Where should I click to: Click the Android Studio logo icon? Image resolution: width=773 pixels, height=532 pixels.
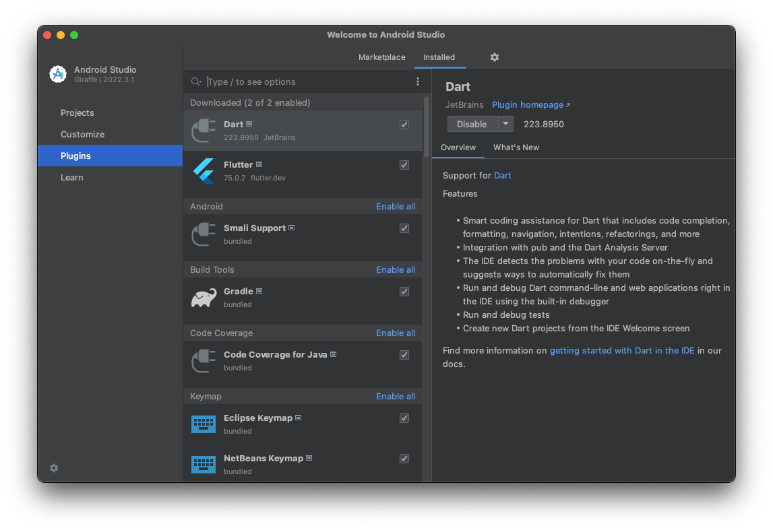pyautogui.click(x=58, y=74)
